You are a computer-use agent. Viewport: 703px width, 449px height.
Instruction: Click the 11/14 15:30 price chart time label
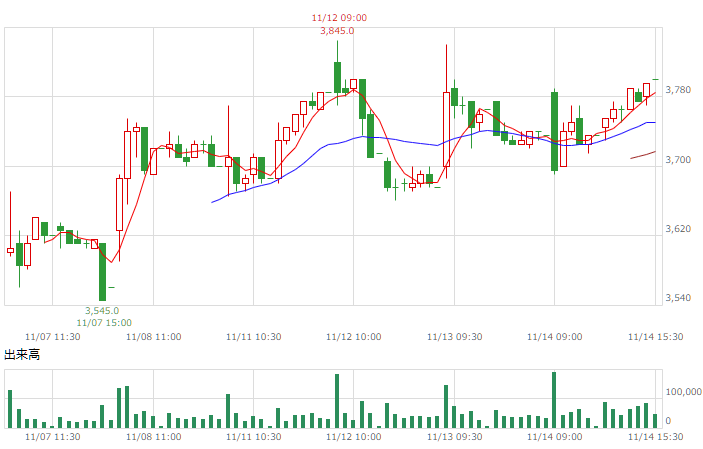point(655,337)
